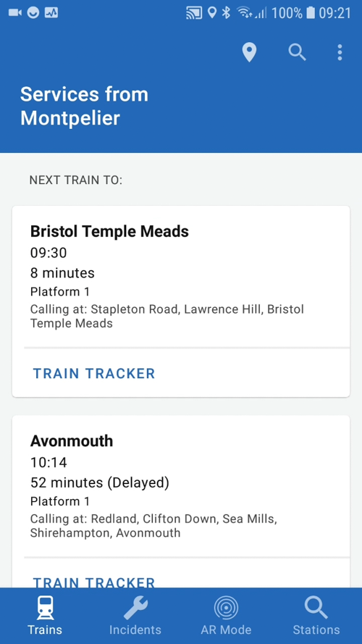Select the Bristol Temple Meads service card
Image resolution: width=362 pixels, height=644 pixels.
tap(181, 301)
